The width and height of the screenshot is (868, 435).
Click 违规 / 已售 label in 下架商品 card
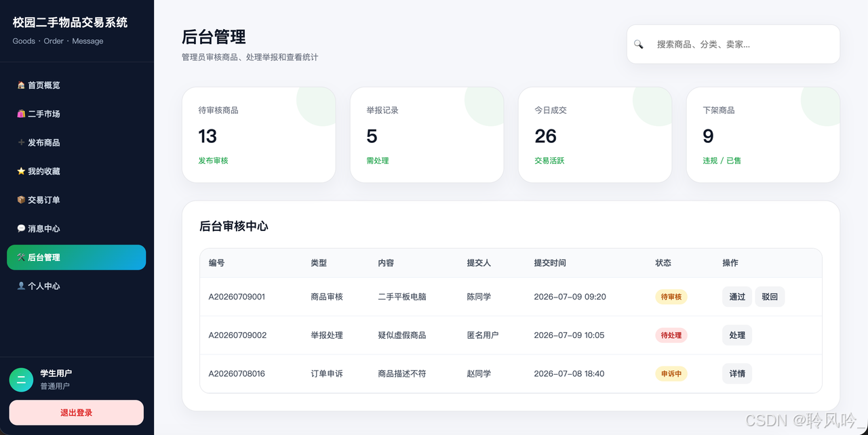(x=722, y=161)
